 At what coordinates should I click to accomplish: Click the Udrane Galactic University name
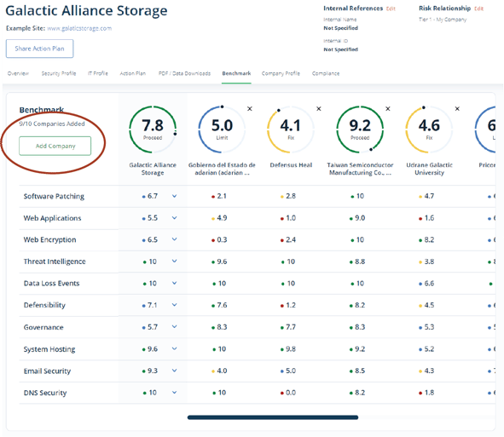pos(429,169)
